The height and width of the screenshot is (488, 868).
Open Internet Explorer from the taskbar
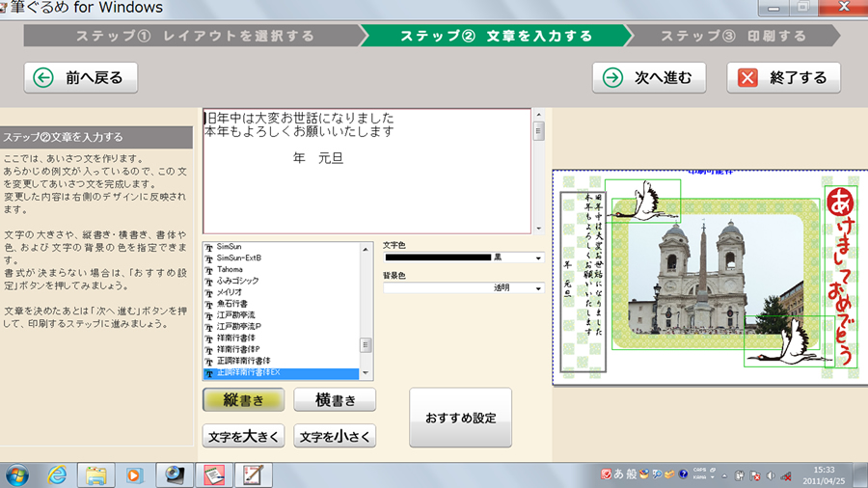[x=57, y=474]
